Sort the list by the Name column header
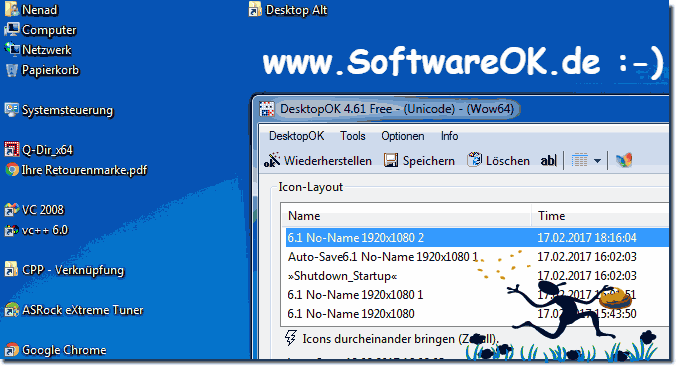Image resolution: width=676 pixels, height=366 pixels. tap(406, 216)
